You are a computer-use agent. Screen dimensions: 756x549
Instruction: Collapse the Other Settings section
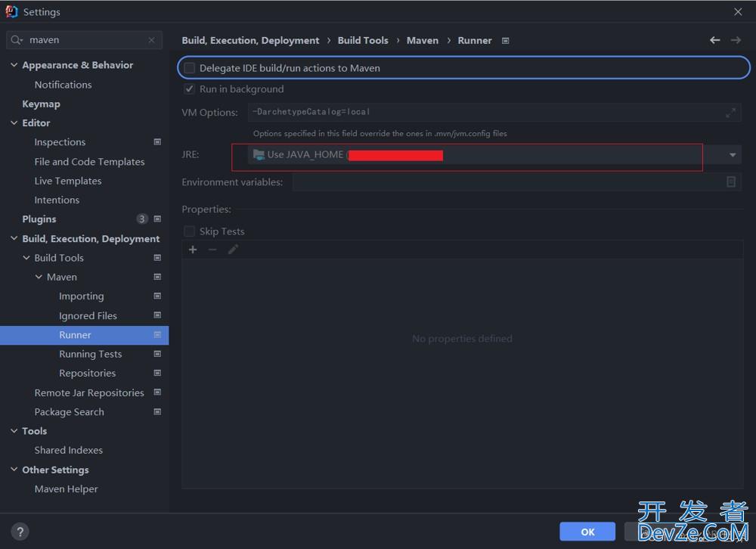coord(14,470)
